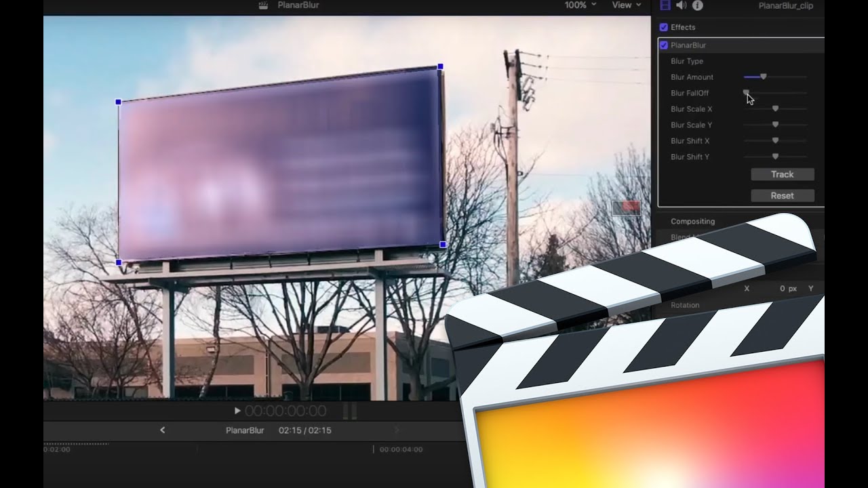Click the Reset button

tap(782, 195)
